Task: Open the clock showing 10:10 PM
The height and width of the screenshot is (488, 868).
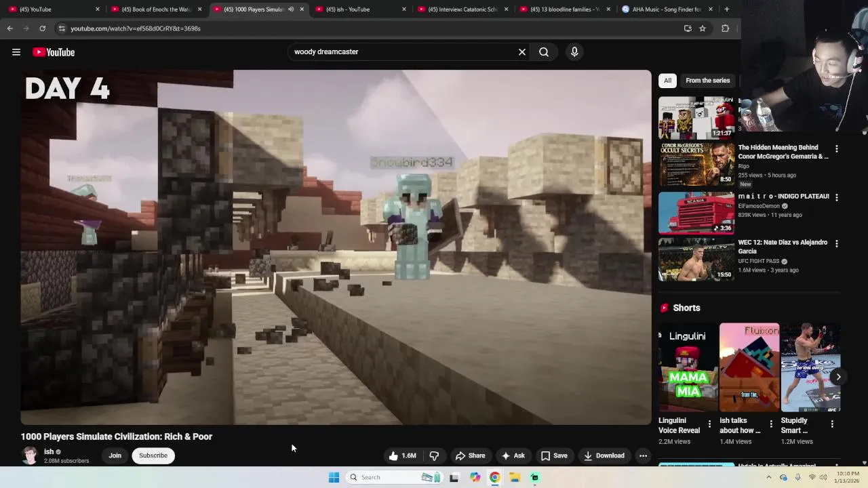Action: point(848,477)
